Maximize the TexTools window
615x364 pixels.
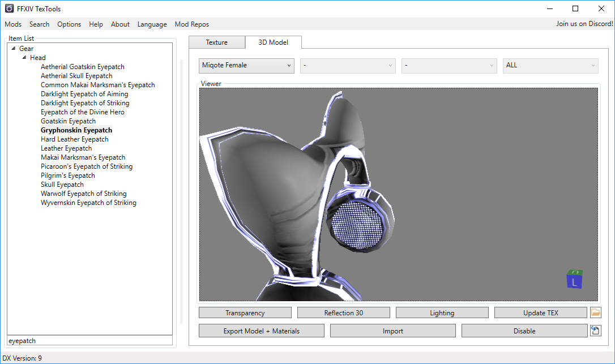tap(575, 8)
